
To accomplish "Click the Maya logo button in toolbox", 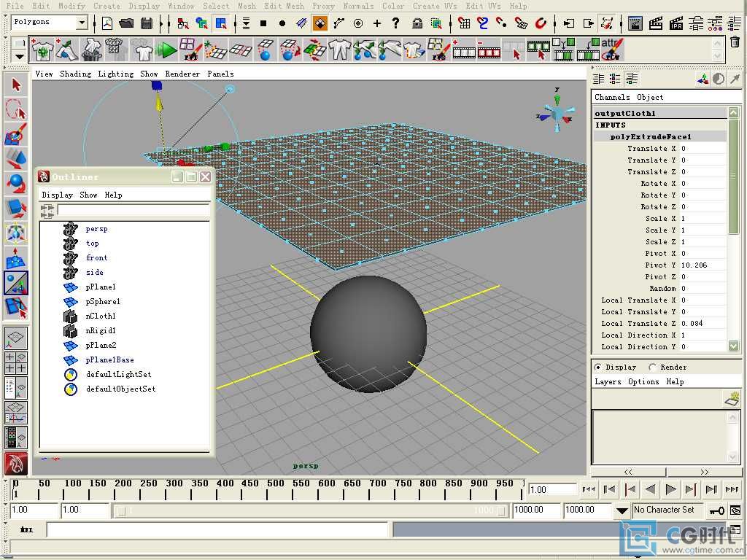I will tap(16, 463).
